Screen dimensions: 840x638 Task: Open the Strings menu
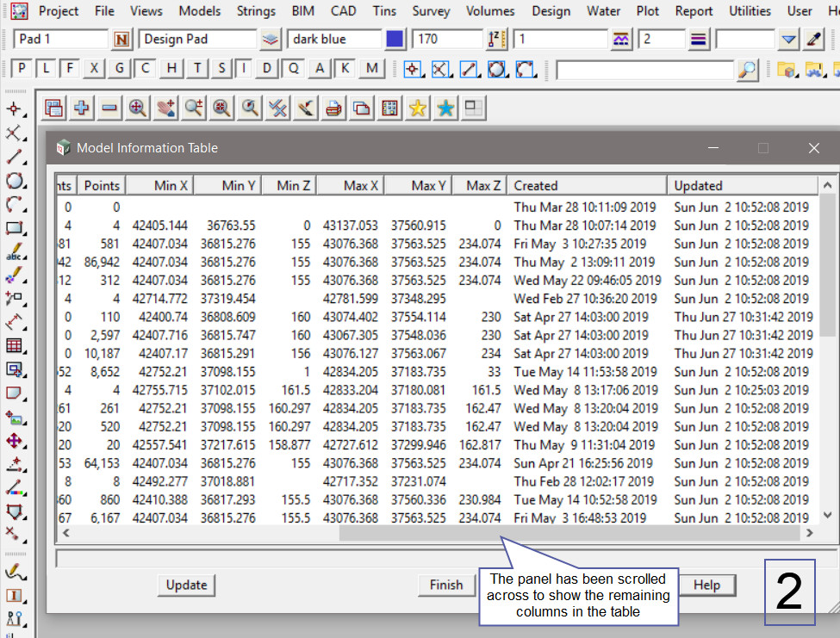coord(256,11)
